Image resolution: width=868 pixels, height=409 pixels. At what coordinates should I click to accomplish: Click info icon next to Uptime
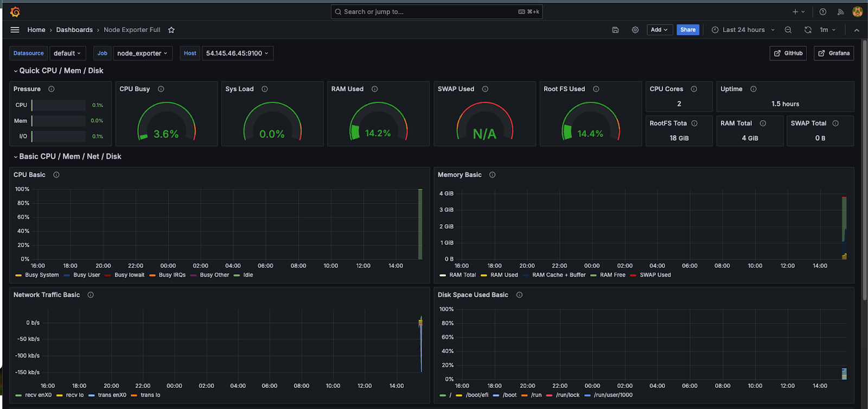(x=754, y=89)
